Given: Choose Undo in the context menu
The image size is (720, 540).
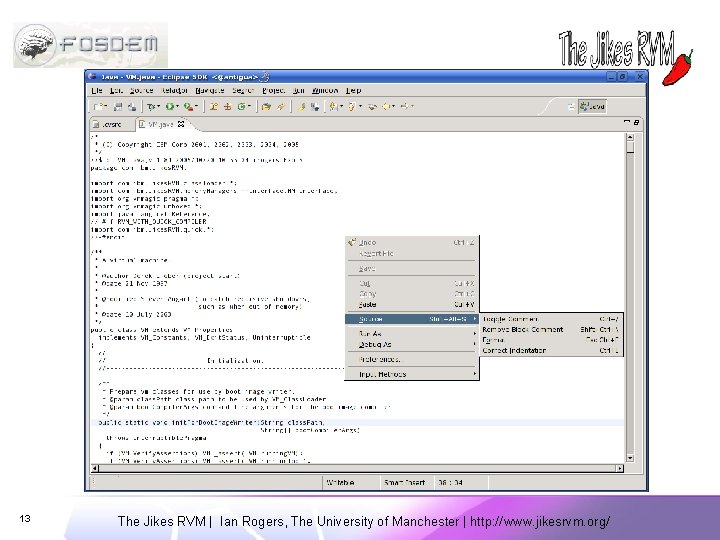Looking at the screenshot, I should [411, 242].
